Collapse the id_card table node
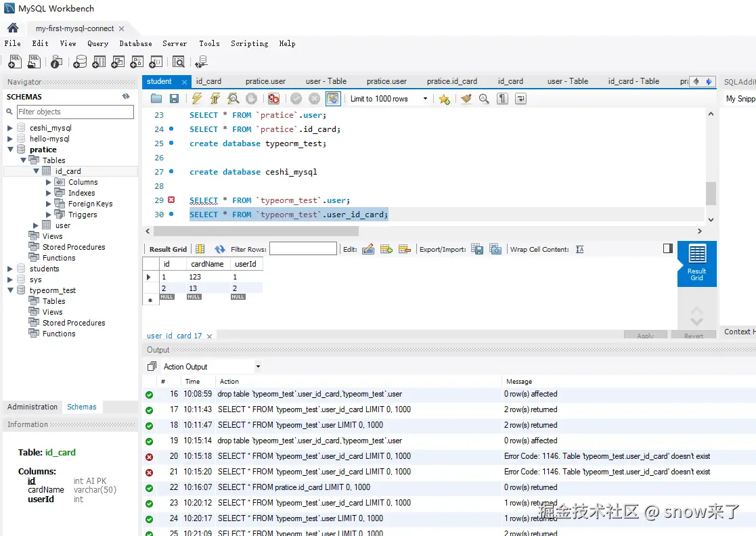 coord(36,171)
